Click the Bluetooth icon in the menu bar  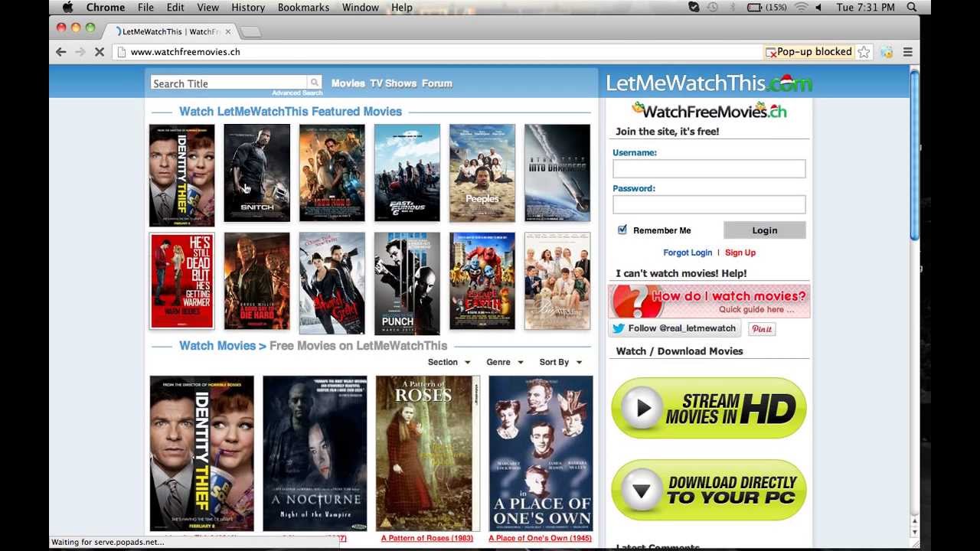coord(733,7)
